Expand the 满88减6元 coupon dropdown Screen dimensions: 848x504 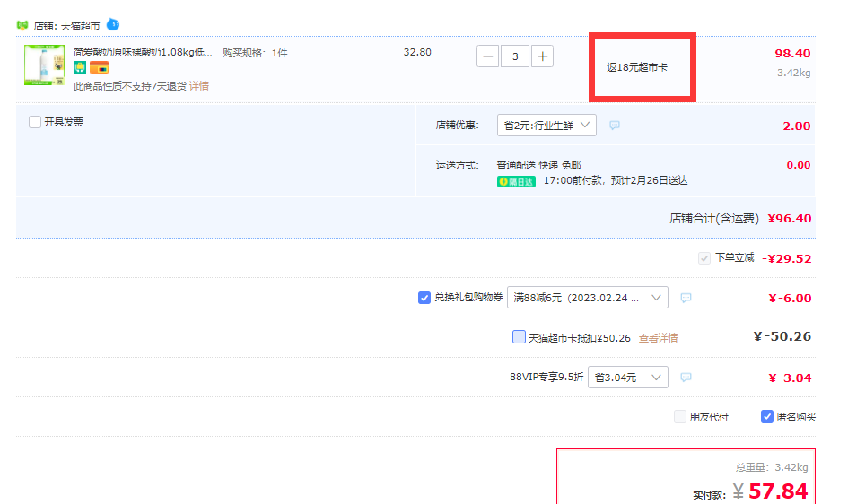tap(588, 298)
